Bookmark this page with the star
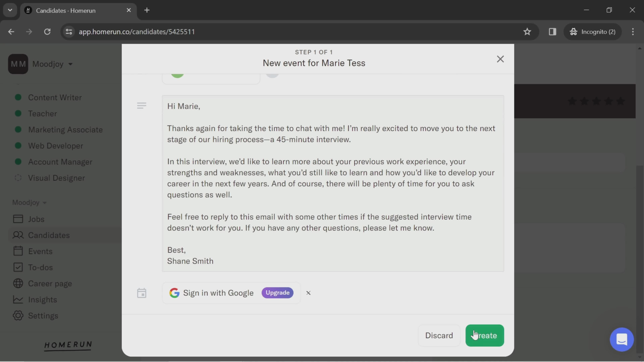 [527, 32]
